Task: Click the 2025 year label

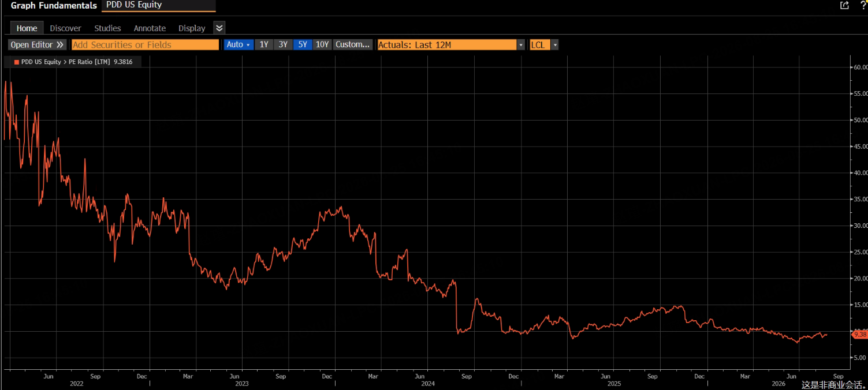Action: tap(614, 384)
